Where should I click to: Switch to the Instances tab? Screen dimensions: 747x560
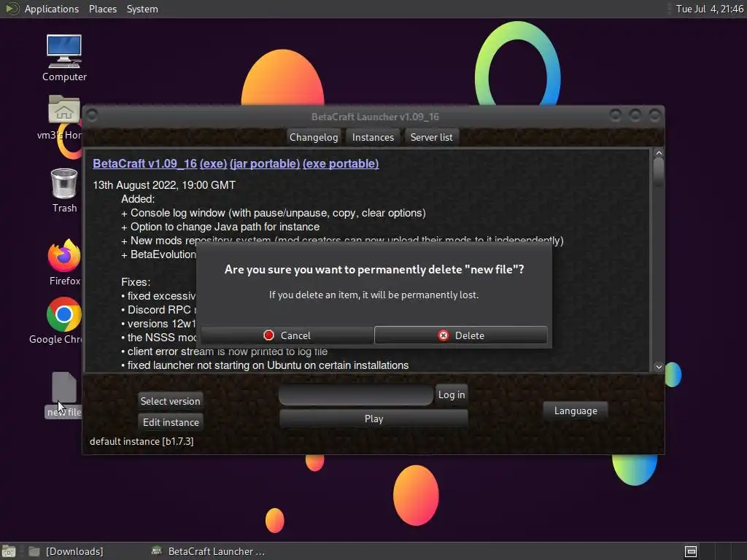(373, 137)
